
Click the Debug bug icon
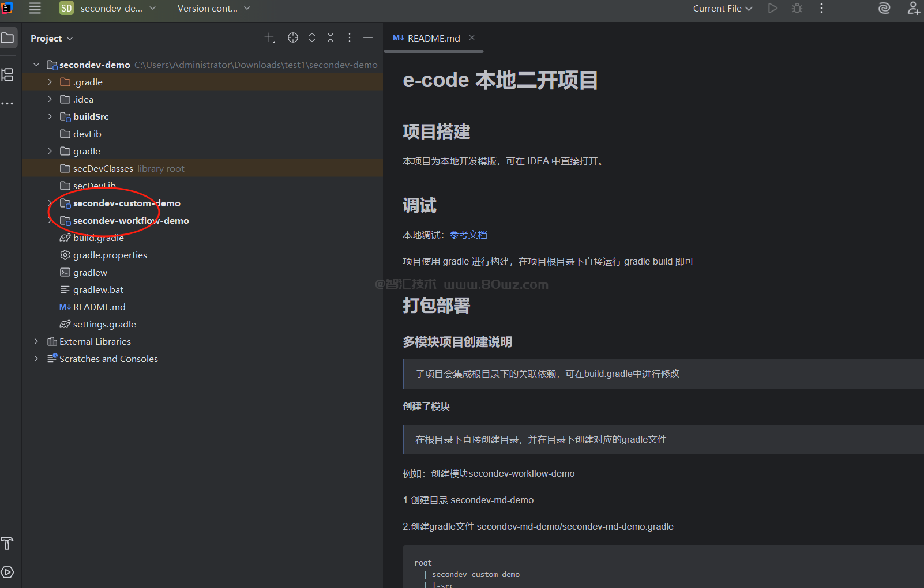(797, 8)
